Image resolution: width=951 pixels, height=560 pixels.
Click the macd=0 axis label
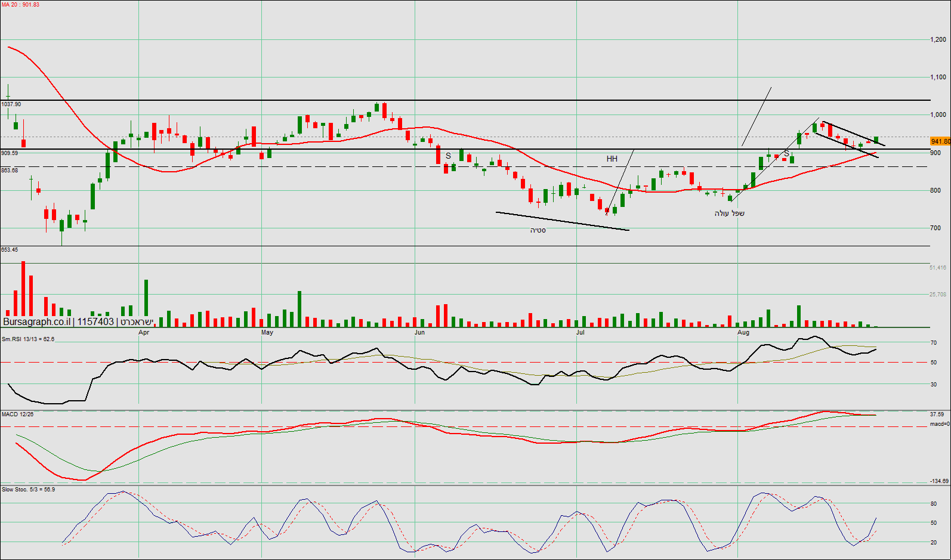click(x=939, y=425)
